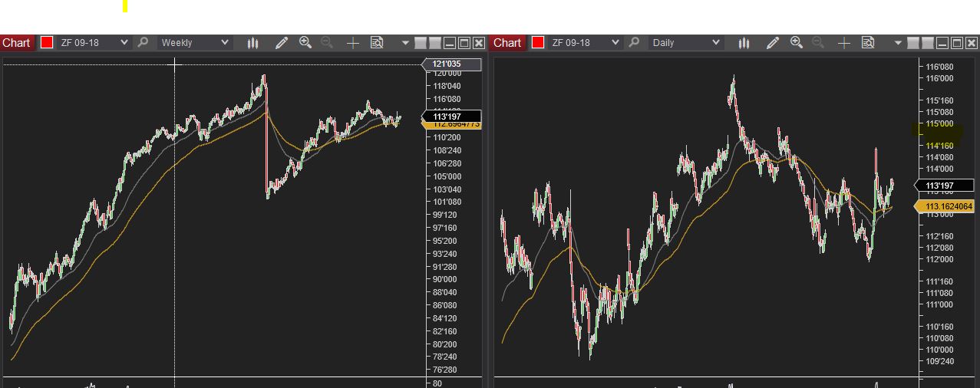Screen dimensions: 980x388
Task: Open the Weekly interval dropdown
Action: (x=194, y=43)
